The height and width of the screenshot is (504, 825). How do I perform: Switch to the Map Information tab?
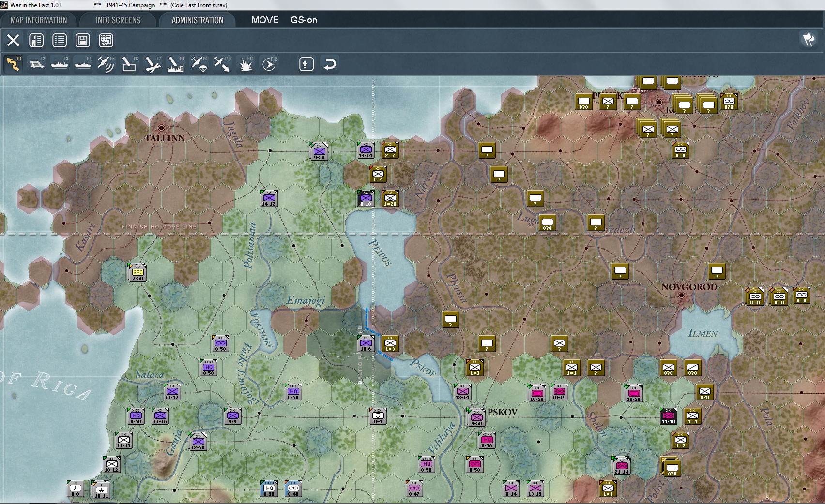pyautogui.click(x=39, y=20)
